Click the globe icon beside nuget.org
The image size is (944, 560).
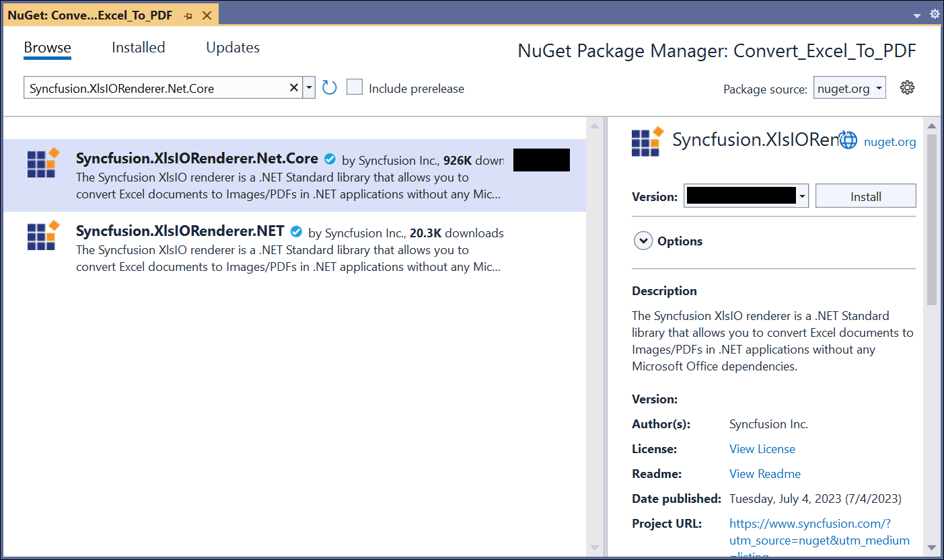coord(848,141)
